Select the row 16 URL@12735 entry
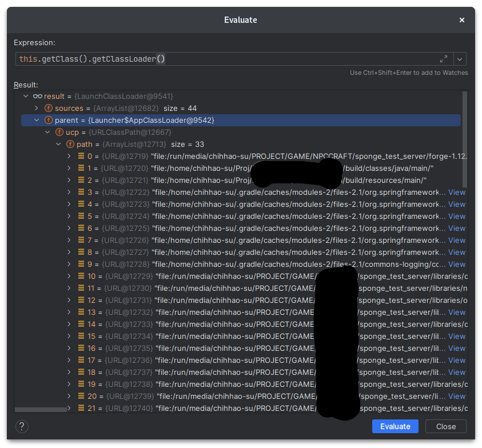This screenshot has height=448, width=482. point(241,348)
